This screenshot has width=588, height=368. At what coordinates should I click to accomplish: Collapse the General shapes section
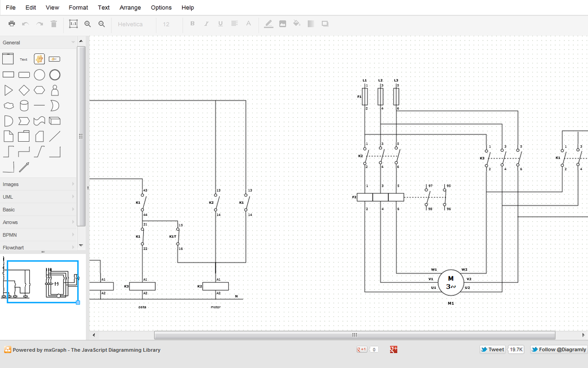pos(37,42)
